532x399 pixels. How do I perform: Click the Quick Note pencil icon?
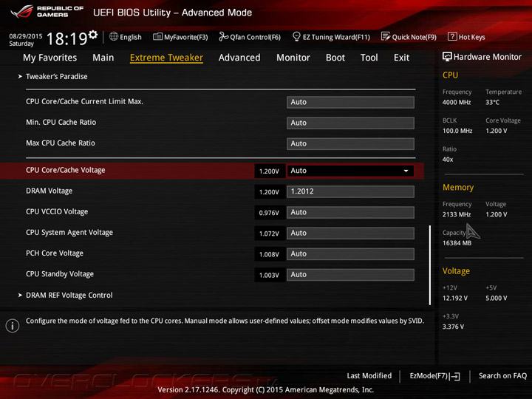pos(386,36)
